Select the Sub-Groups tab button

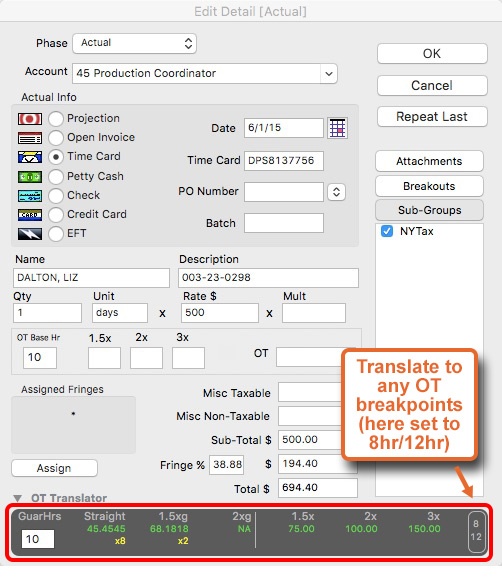pyautogui.click(x=429, y=210)
